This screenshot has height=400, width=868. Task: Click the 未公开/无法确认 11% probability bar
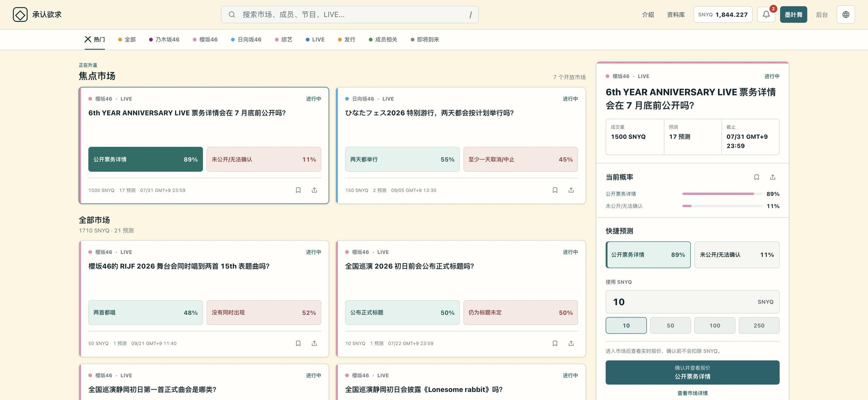coord(722,206)
